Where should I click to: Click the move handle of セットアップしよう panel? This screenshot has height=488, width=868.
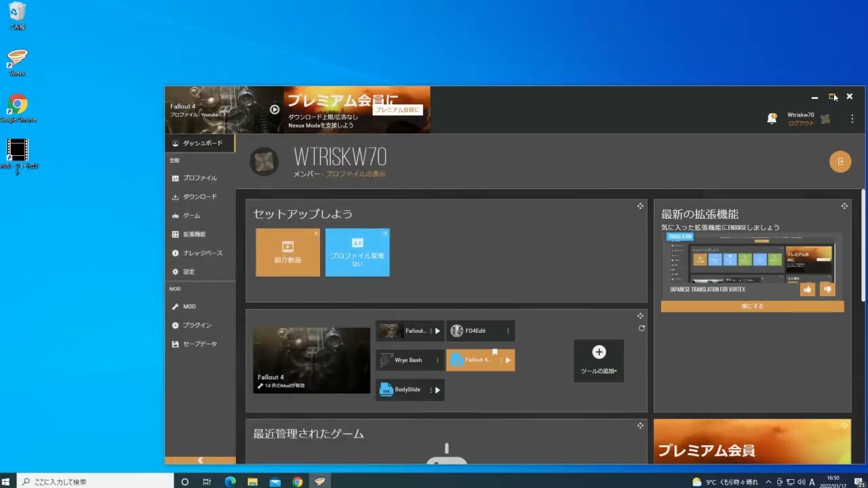pyautogui.click(x=640, y=206)
